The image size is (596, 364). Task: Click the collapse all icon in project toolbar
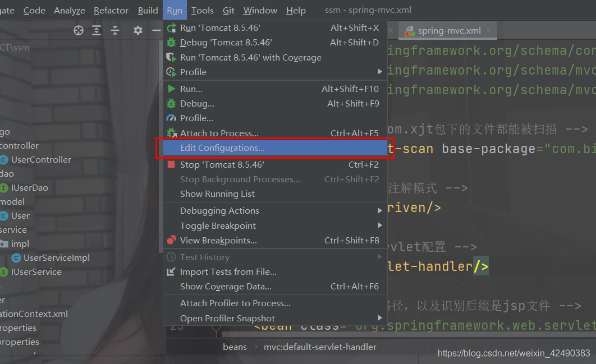coord(115,30)
